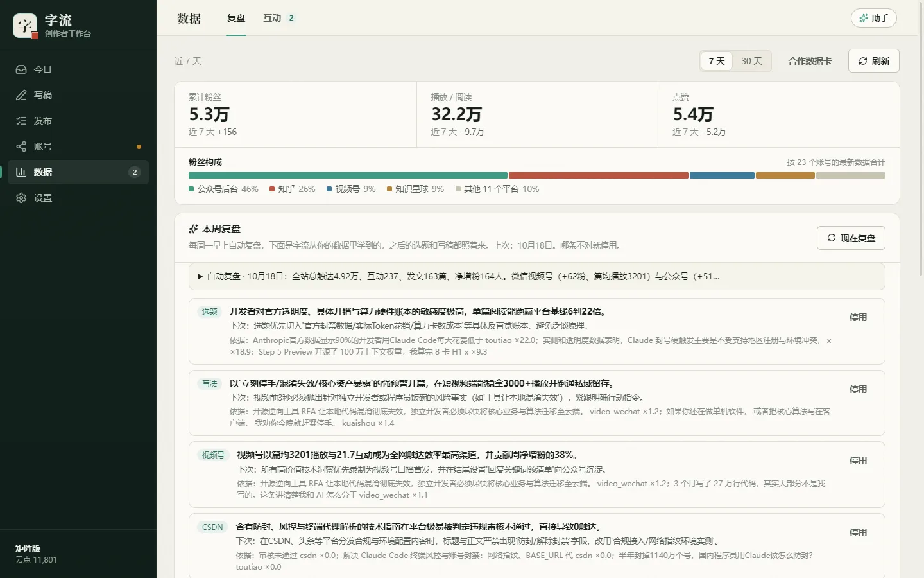This screenshot has height=578, width=924.
Task: Open 写稿 in the sidebar
Action: [78, 95]
